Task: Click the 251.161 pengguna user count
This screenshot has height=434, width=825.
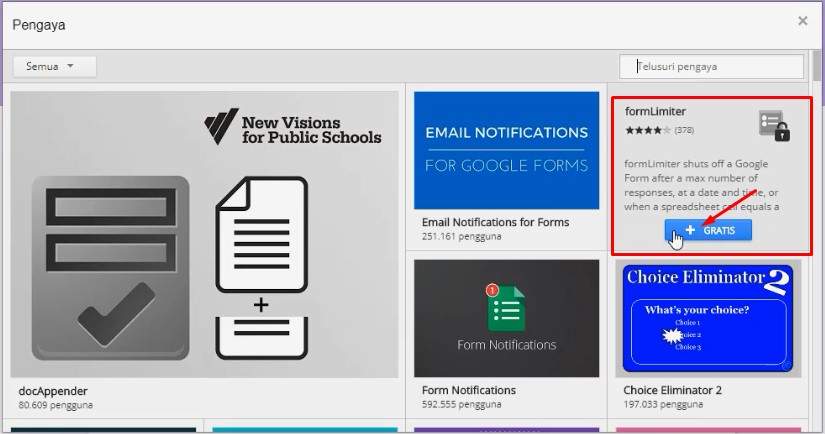Action: [461, 237]
